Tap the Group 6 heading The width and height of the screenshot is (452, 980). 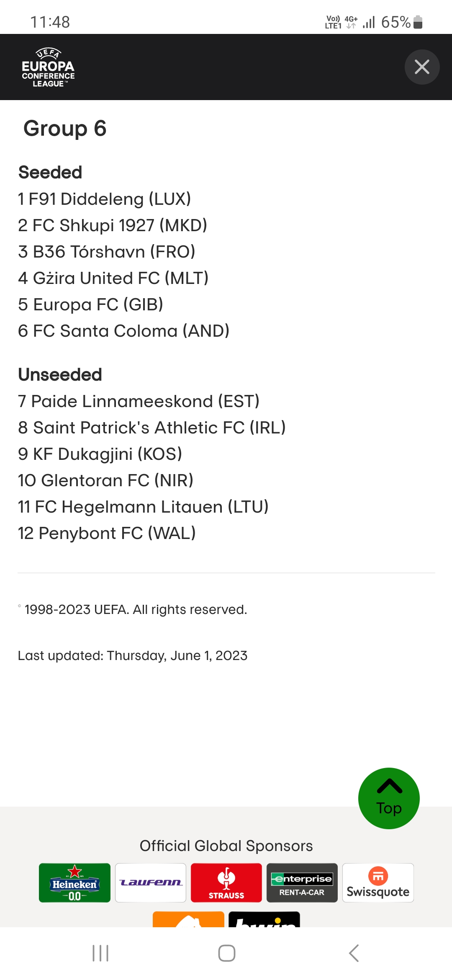tap(65, 128)
